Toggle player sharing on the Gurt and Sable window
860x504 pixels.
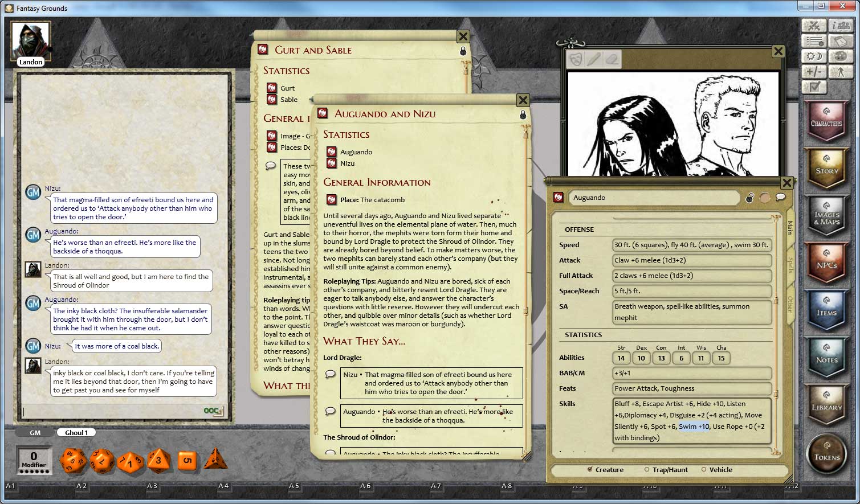pyautogui.click(x=463, y=50)
